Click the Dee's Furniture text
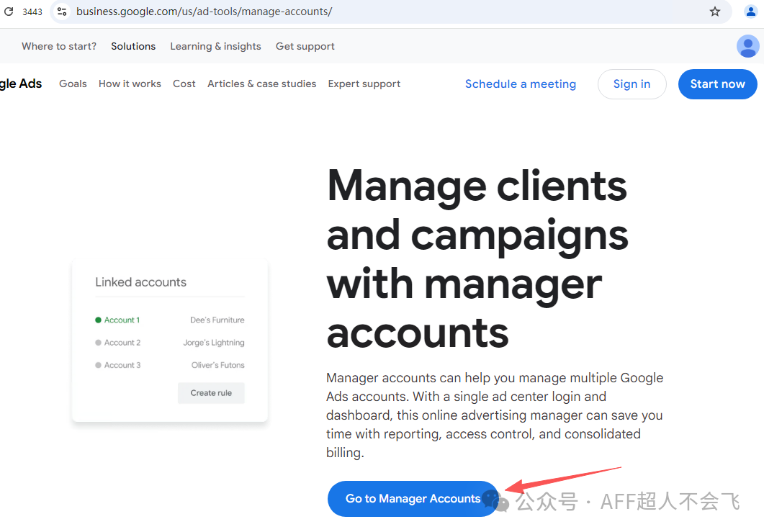The height and width of the screenshot is (532, 764). (217, 320)
